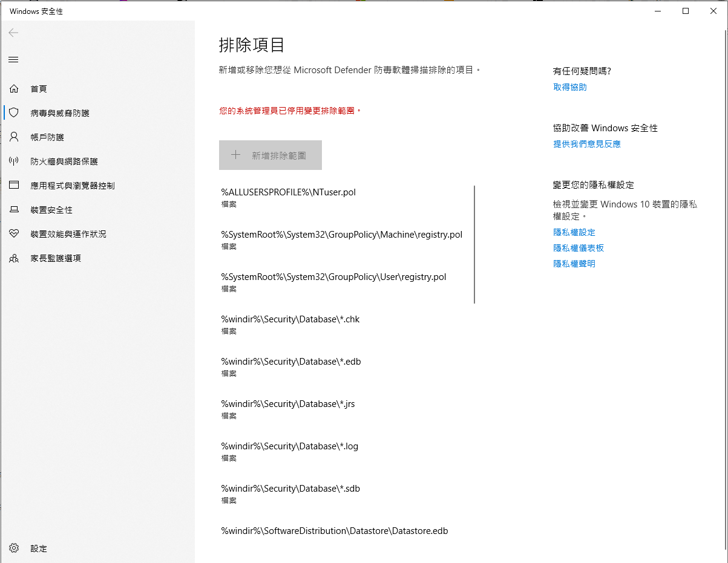This screenshot has height=563, width=728.
Task: Open the 隱私權儀表板 link
Action: click(x=579, y=248)
